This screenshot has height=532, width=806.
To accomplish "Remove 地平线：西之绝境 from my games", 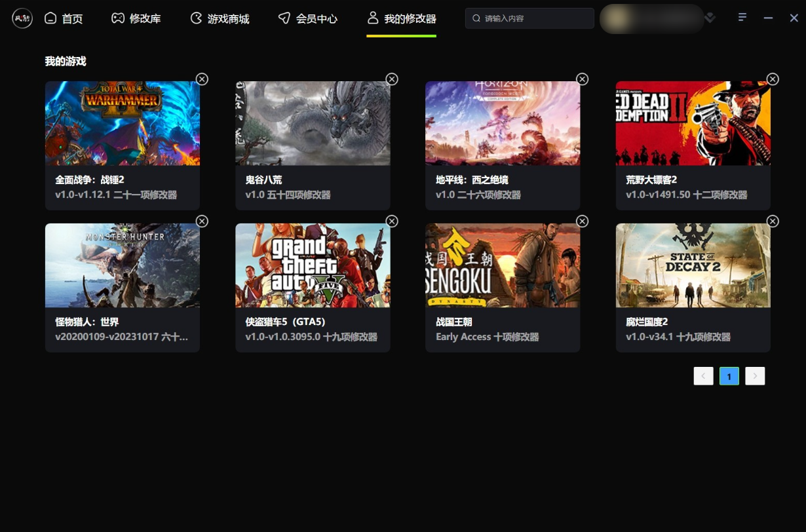I will tap(582, 79).
